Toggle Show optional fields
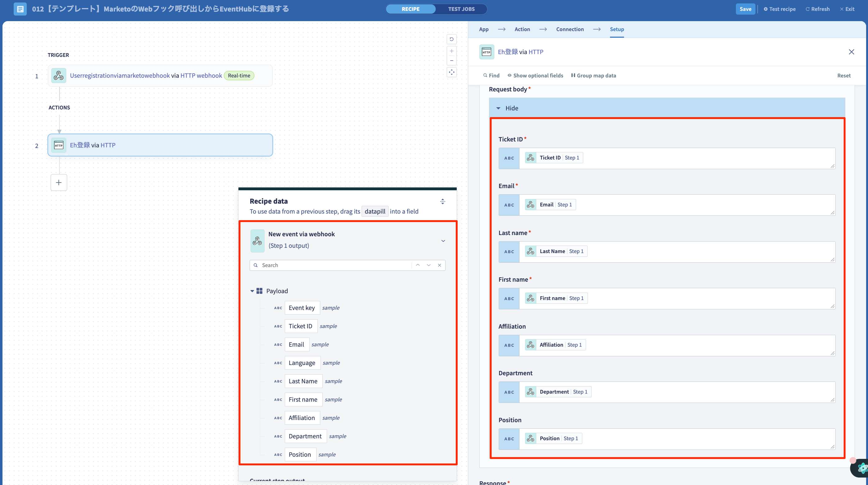Viewport: 868px width, 485px height. [535, 76]
